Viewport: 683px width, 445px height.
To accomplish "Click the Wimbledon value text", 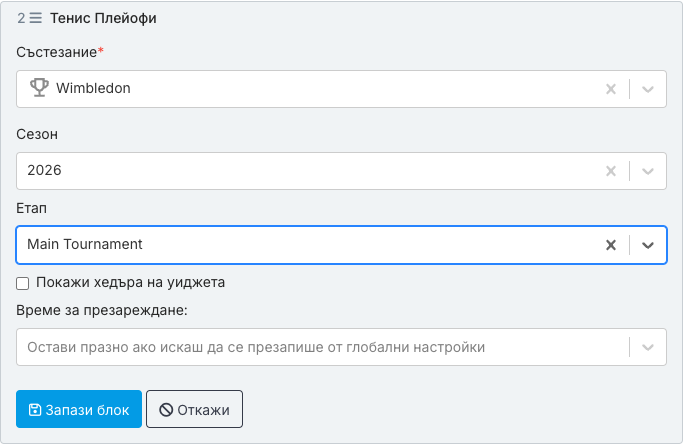I will 93,88.
